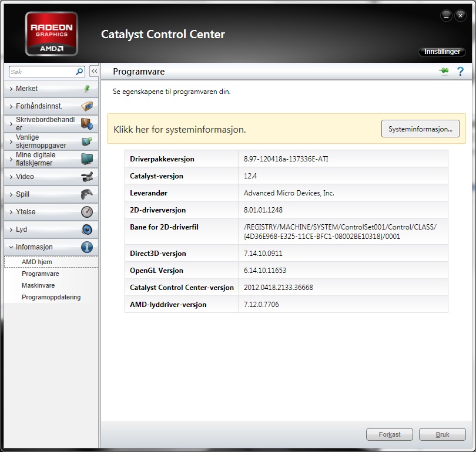
Task: Expand Vanlige skjermoppgaver section
Action: tap(51, 141)
